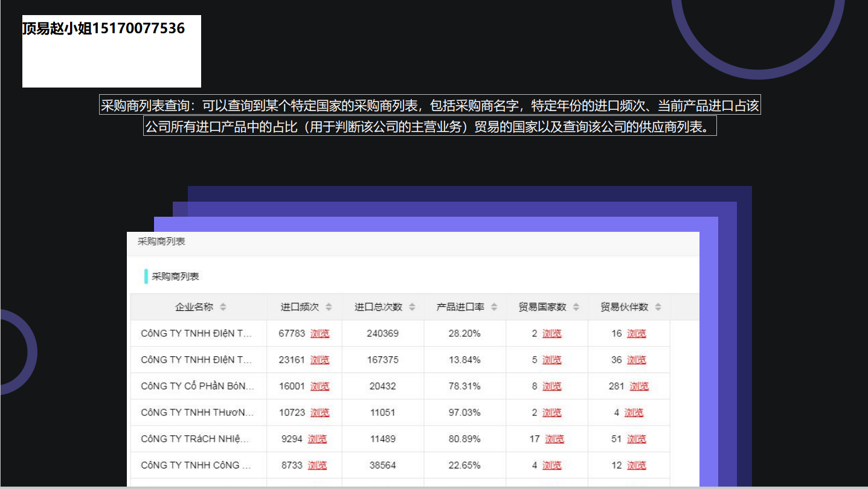Browse the 12 trade partners via 浏览
Screen dimensions: 868x489
tap(636, 465)
